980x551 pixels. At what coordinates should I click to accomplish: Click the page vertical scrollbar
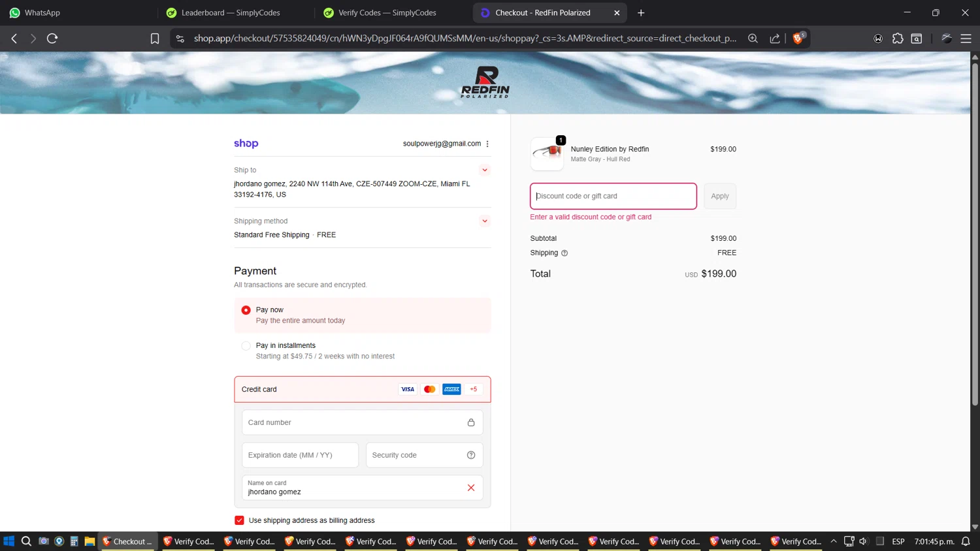coord(975,235)
